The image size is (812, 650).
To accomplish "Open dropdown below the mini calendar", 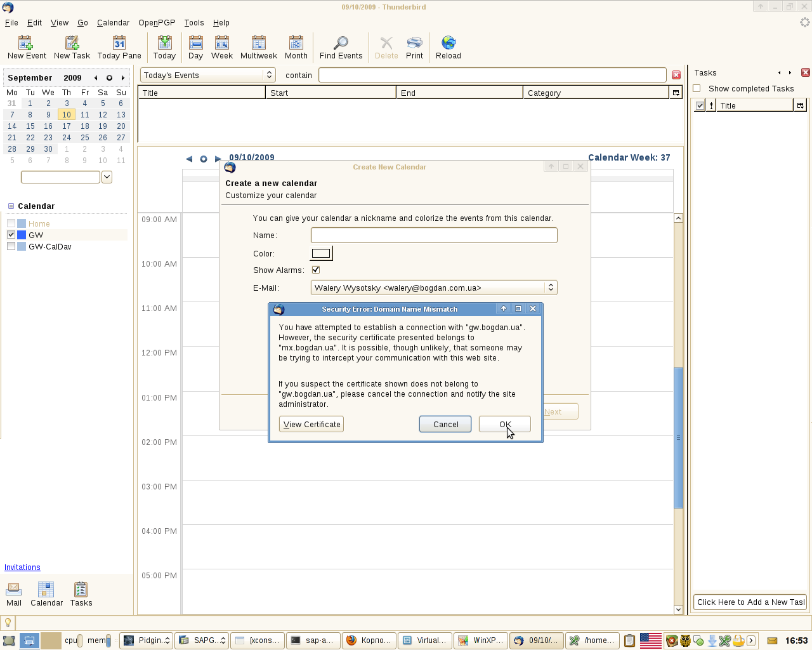I will pos(107,177).
